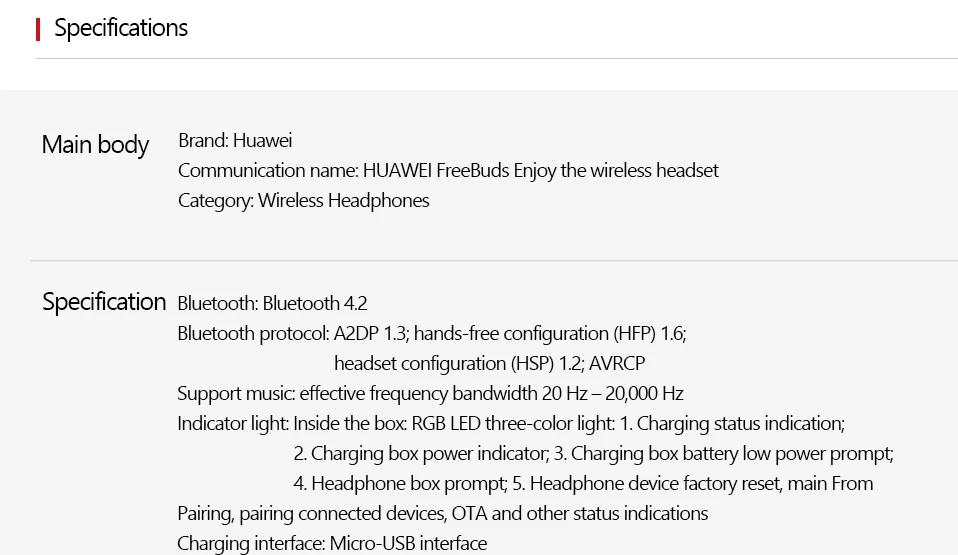Click the Communication name HUAWEI FreeBuds text

[448, 171]
